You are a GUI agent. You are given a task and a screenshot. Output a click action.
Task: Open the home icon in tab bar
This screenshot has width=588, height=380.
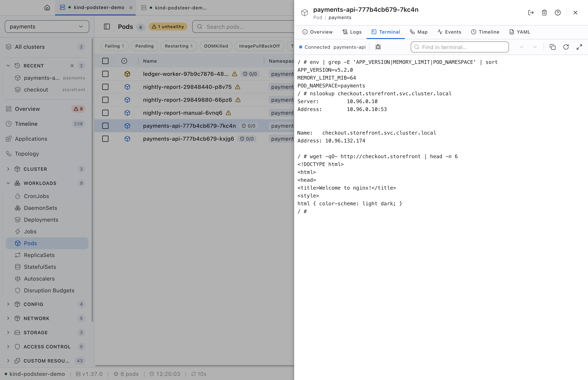pos(47,8)
